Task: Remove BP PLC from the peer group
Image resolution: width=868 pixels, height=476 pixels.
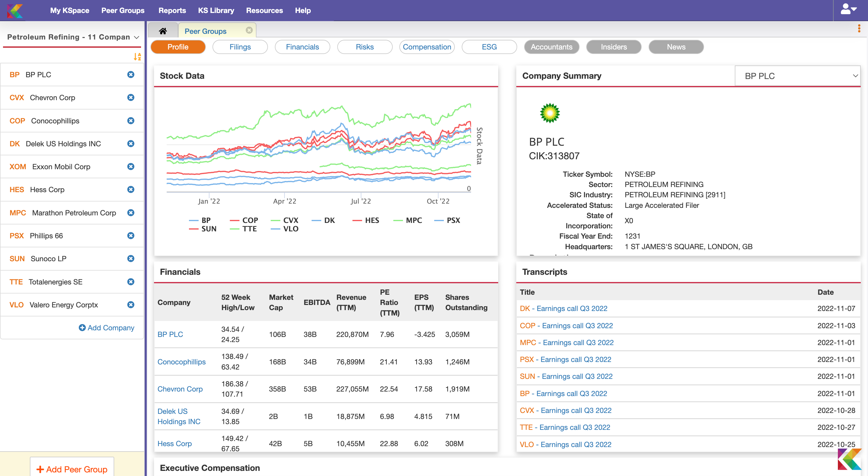Action: [x=131, y=75]
